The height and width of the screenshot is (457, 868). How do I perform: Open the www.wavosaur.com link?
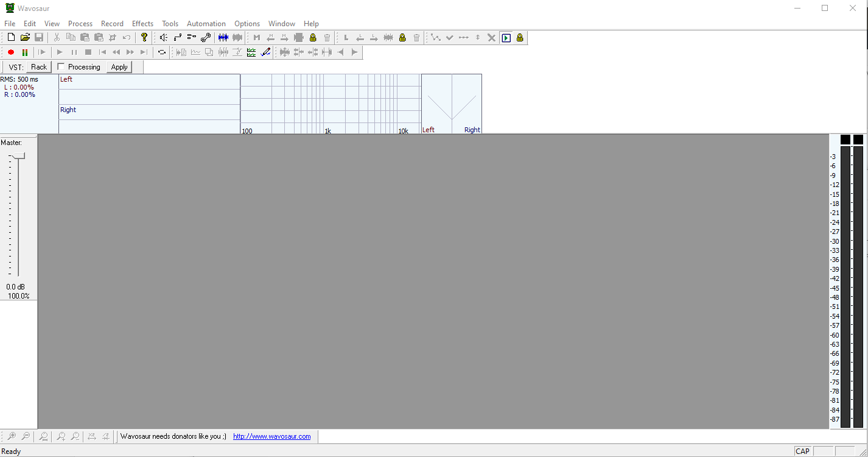point(272,436)
